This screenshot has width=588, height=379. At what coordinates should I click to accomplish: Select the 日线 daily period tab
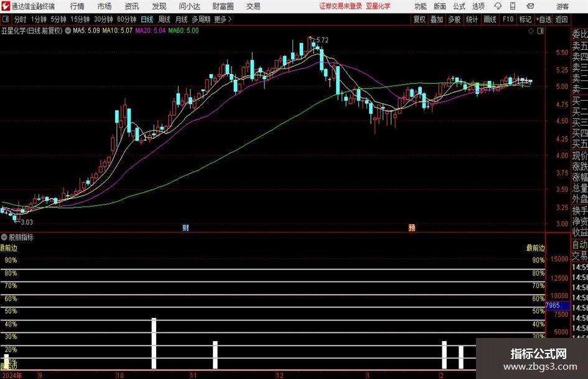coord(147,19)
